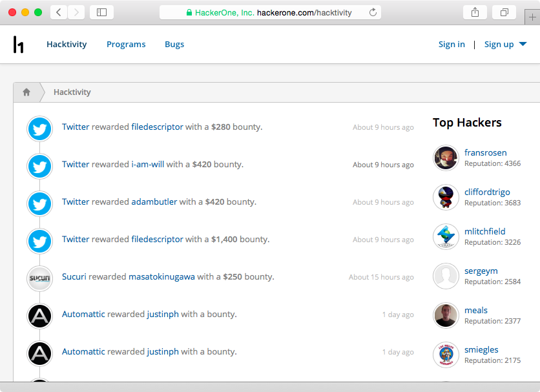Screen dimensions: 540x392
Task: Click the HackerOne logo icon
Action: pyautogui.click(x=19, y=45)
